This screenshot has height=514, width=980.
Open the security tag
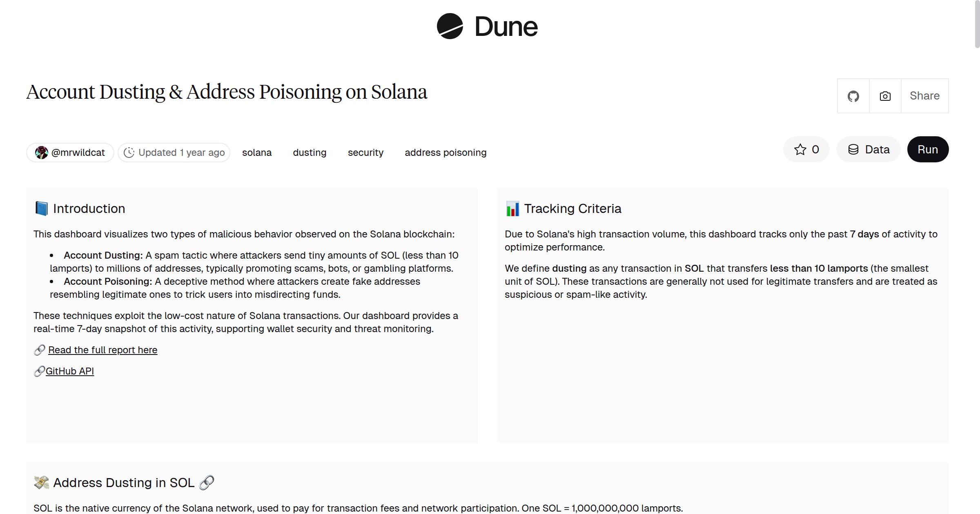pos(365,152)
